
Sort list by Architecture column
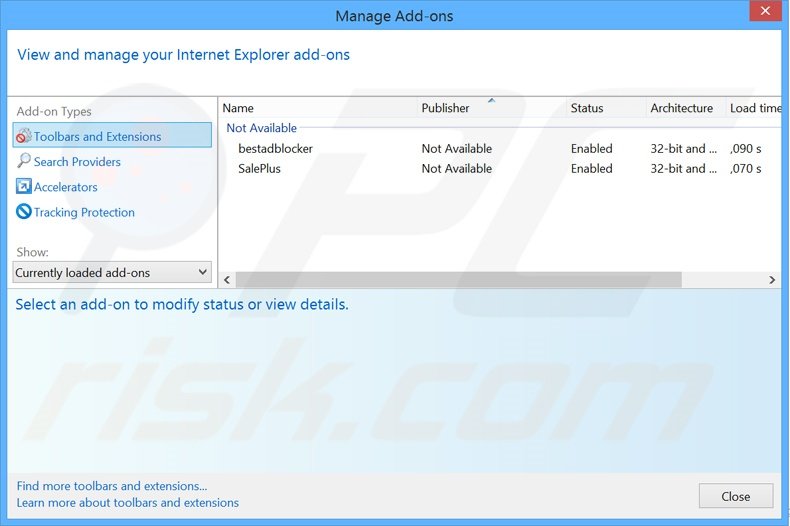(686, 108)
